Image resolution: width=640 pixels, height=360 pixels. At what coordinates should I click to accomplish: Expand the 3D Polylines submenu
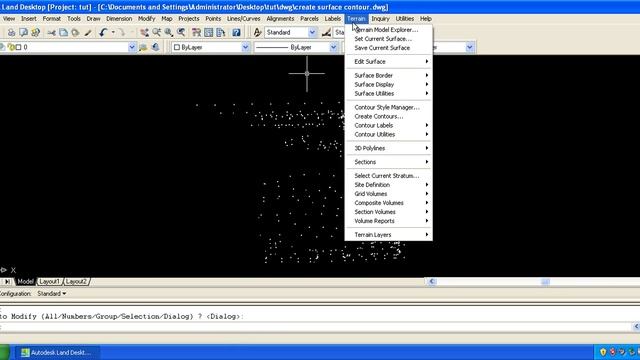click(389, 148)
